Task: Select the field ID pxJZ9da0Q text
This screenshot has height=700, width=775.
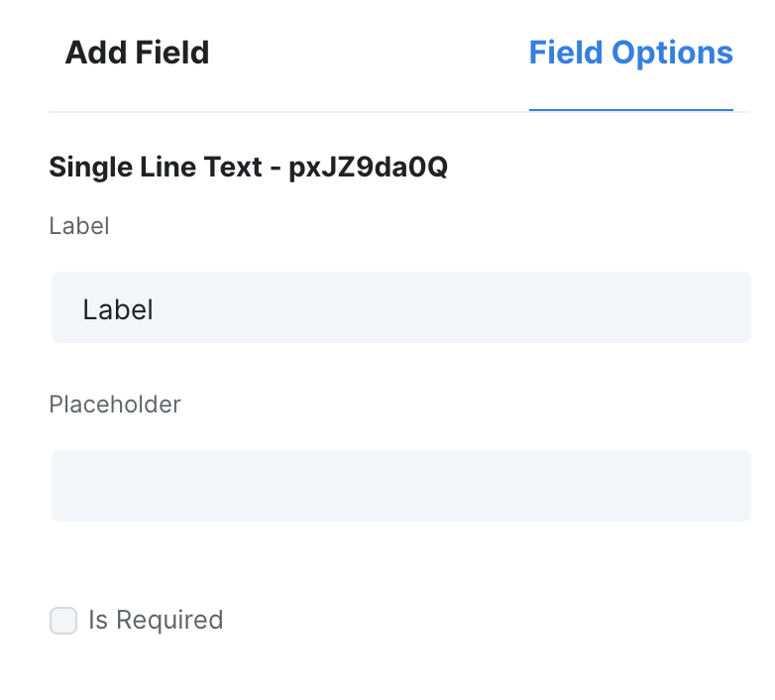Action: [368, 168]
